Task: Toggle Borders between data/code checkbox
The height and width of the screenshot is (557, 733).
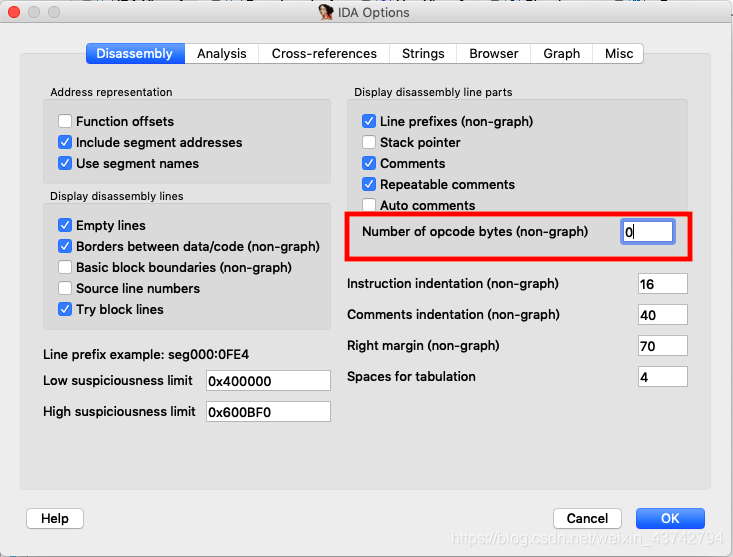Action: [65, 246]
